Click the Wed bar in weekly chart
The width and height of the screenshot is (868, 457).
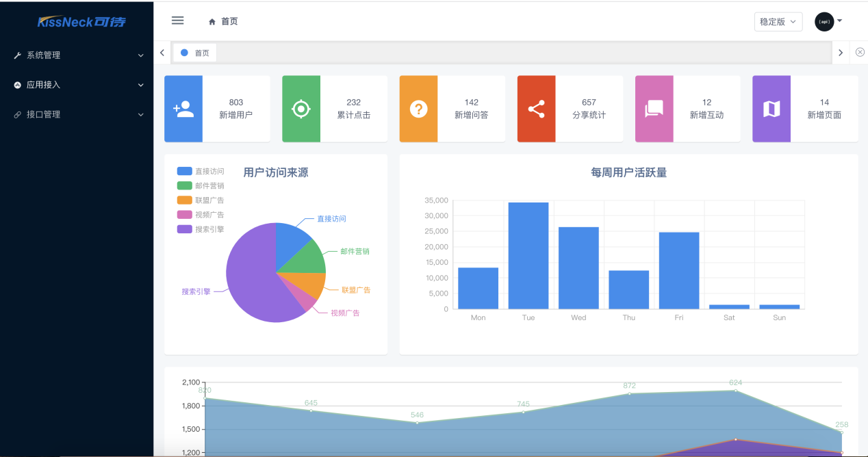(x=578, y=268)
